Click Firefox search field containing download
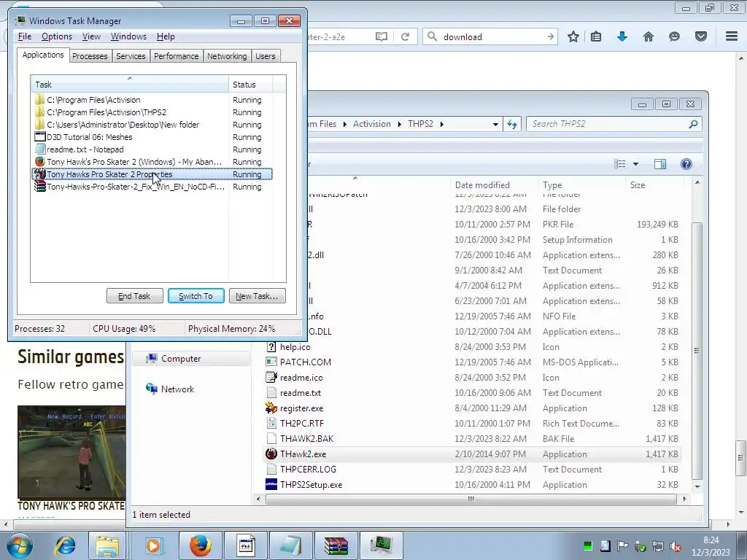This screenshot has height=560, width=747. point(491,36)
